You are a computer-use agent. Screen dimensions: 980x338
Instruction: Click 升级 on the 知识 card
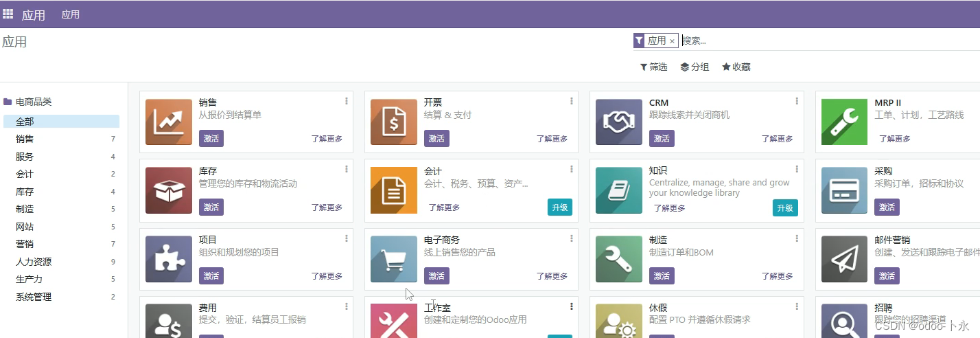[785, 207]
